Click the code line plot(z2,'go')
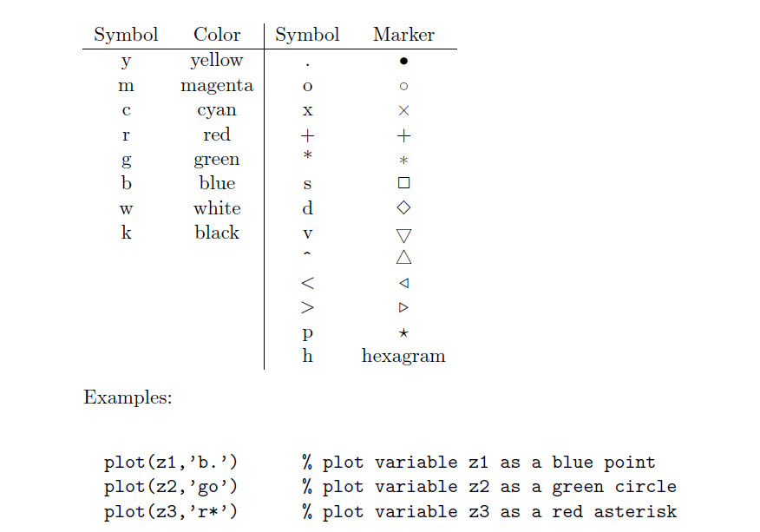The image size is (760, 532). (171, 487)
